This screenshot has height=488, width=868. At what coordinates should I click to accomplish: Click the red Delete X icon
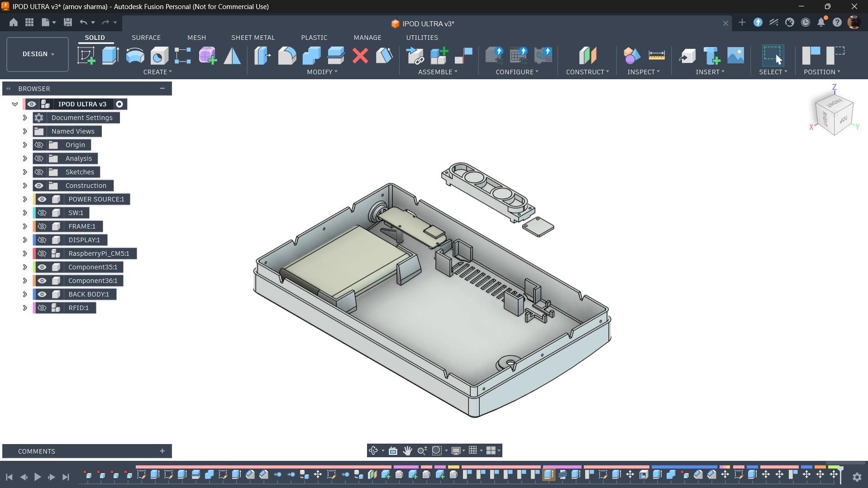coord(360,56)
